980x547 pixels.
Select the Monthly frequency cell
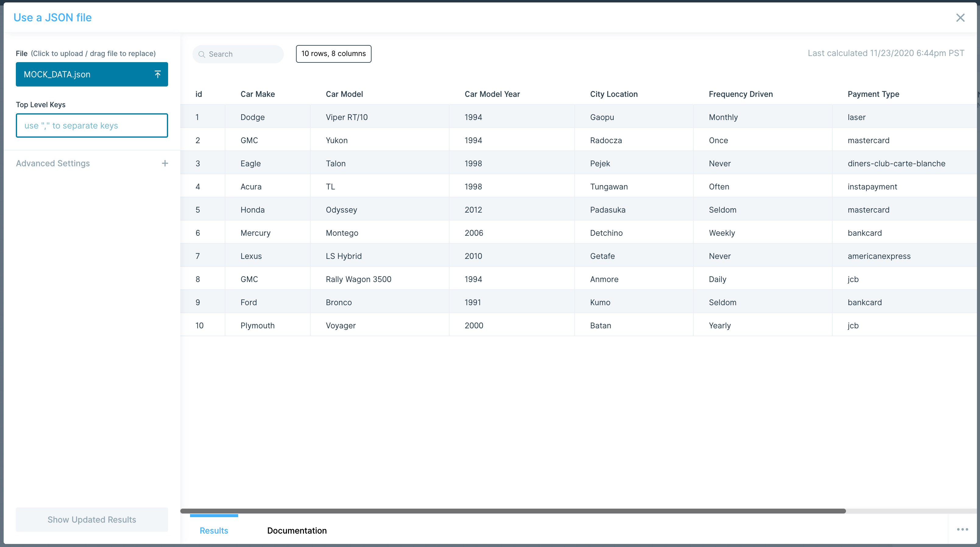762,117
